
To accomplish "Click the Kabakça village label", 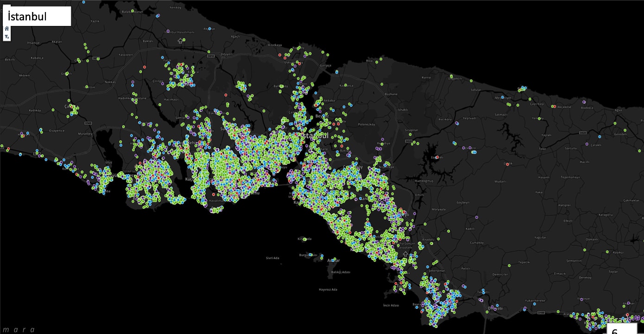I will click(x=36, y=58).
